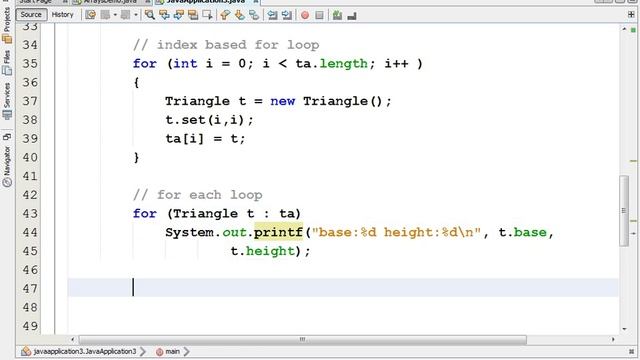This screenshot has width=640, height=360.
Task: Click the Shift Line Right icon
Action: click(287, 15)
